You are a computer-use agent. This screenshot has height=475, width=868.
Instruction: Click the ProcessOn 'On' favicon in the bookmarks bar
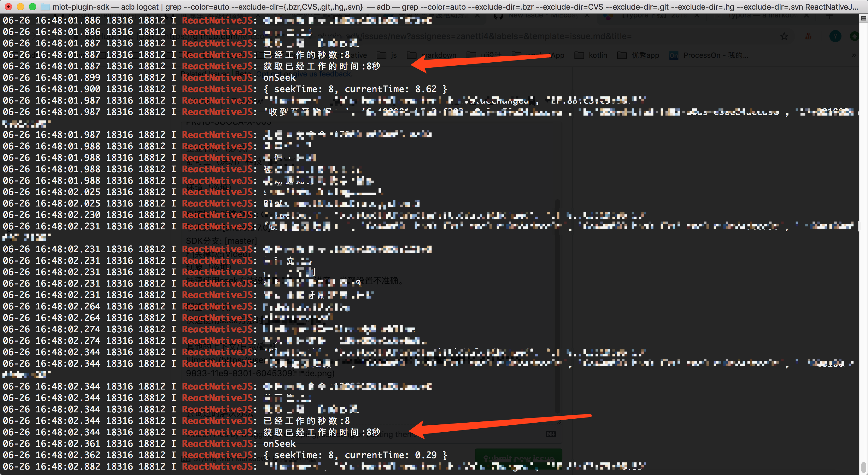674,55
